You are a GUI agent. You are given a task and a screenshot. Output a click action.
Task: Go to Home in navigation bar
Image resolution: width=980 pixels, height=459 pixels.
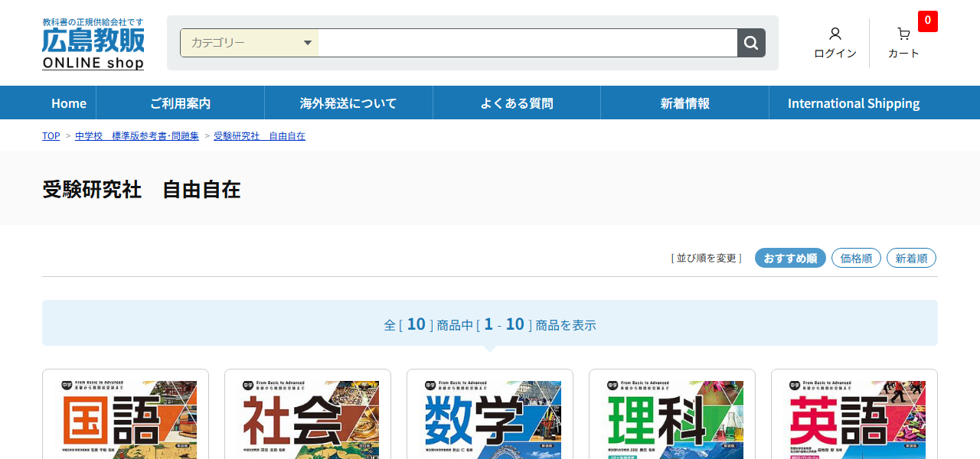(x=69, y=103)
